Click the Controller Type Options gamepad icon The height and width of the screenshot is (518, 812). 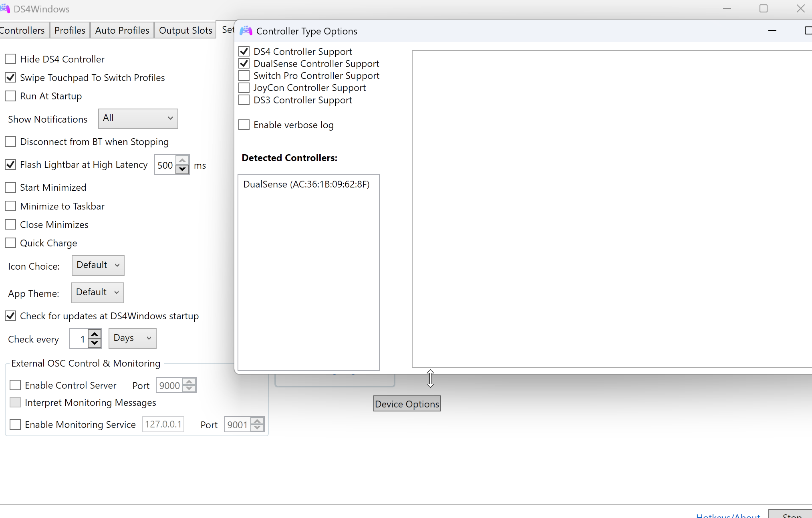pyautogui.click(x=246, y=31)
